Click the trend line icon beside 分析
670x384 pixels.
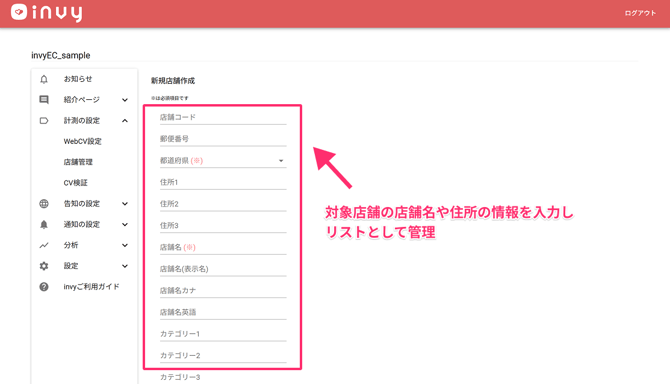[44, 245]
